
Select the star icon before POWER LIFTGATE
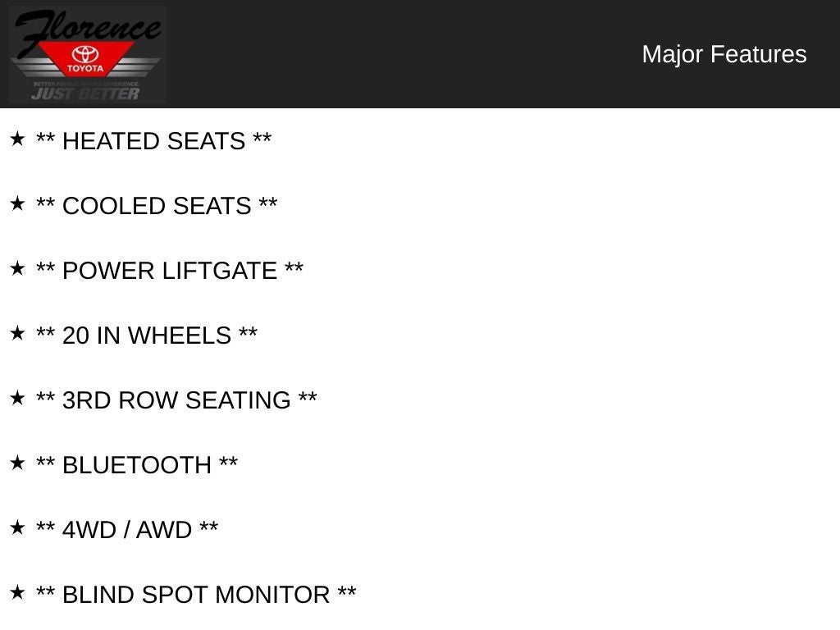coord(17,269)
